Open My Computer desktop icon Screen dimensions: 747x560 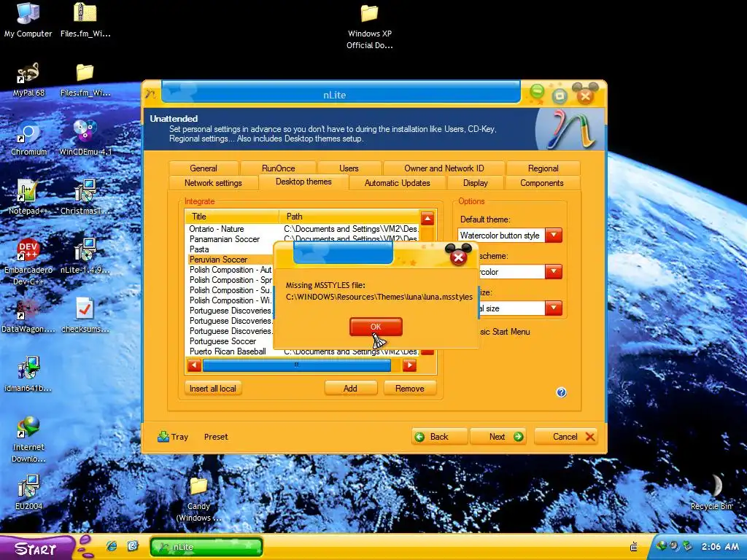coord(28,20)
